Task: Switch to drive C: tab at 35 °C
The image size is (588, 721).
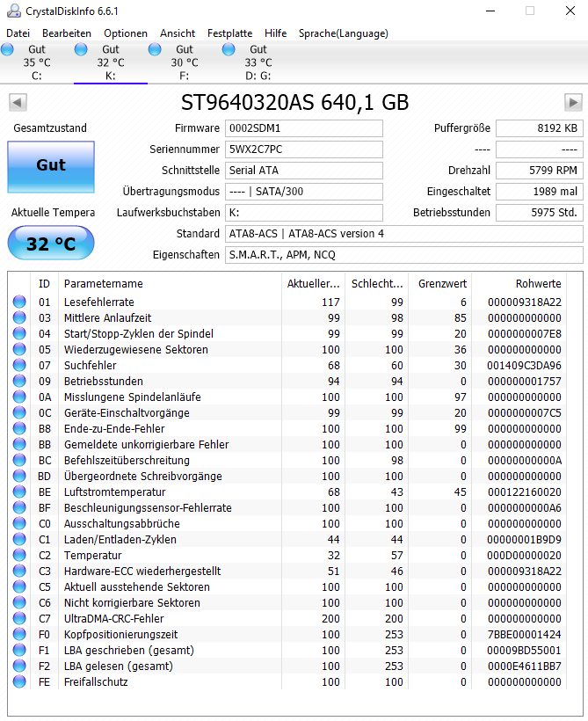Action: [x=37, y=62]
